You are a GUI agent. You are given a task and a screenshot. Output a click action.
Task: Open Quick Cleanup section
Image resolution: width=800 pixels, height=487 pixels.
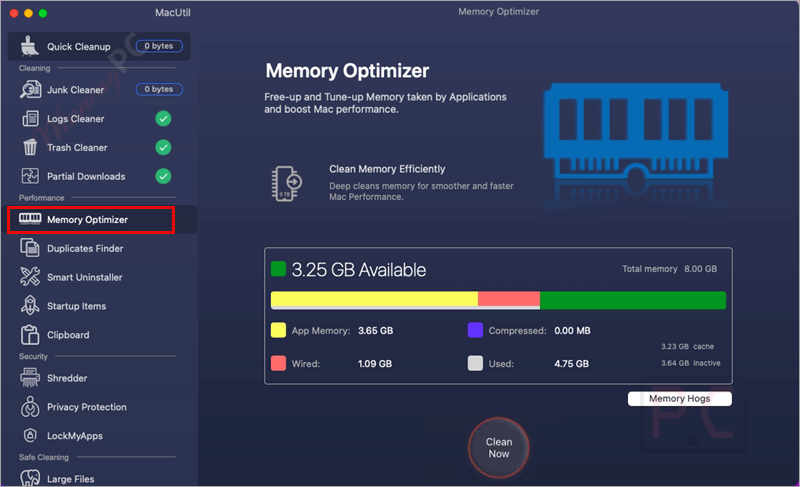[99, 46]
